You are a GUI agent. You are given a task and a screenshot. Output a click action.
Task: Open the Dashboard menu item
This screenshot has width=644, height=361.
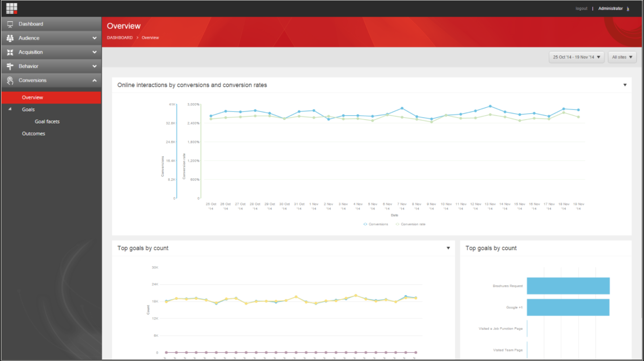pyautogui.click(x=51, y=24)
